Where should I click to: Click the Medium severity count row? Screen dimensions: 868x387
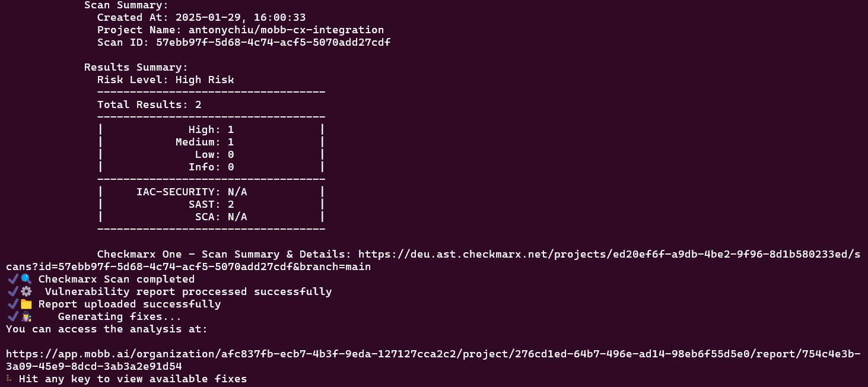[x=204, y=142]
